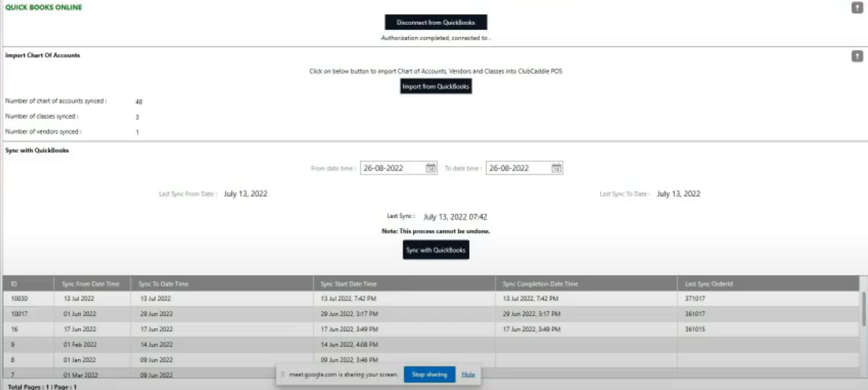Screen dimensions: 868x390
Task: Click Last Sync OrderId value 371017
Action: (x=695, y=299)
